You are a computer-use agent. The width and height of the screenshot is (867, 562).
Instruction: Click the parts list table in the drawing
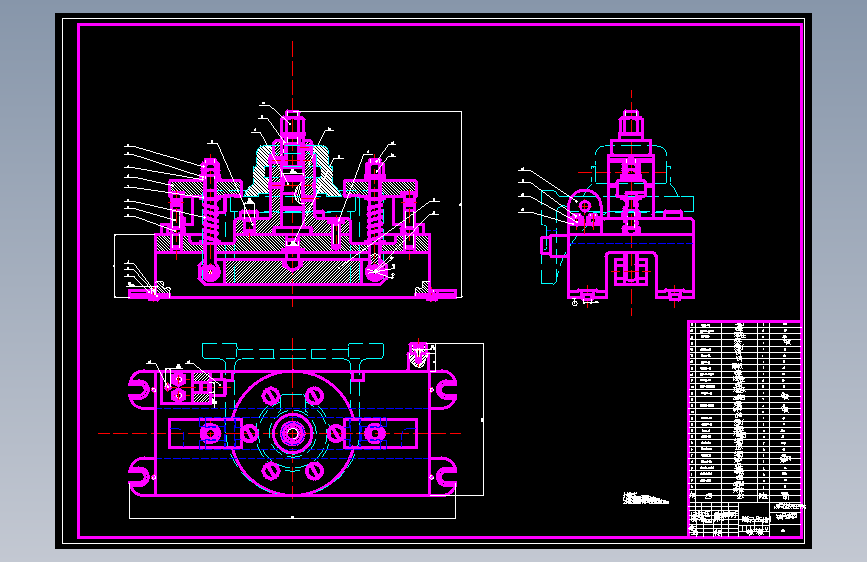point(744,411)
